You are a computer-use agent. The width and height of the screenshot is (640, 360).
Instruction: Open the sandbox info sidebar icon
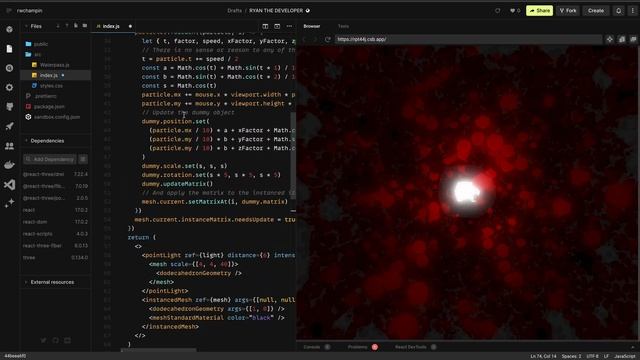[x=9, y=29]
